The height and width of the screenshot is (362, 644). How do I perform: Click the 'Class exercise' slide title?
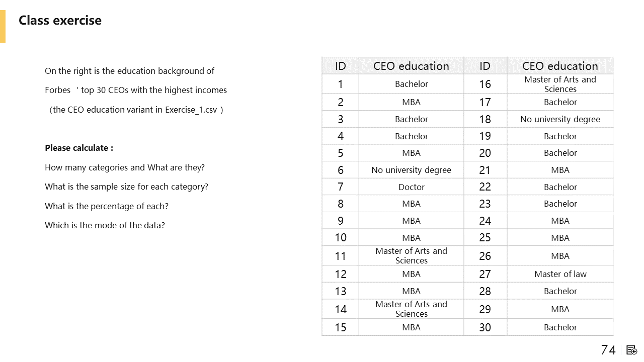click(60, 21)
